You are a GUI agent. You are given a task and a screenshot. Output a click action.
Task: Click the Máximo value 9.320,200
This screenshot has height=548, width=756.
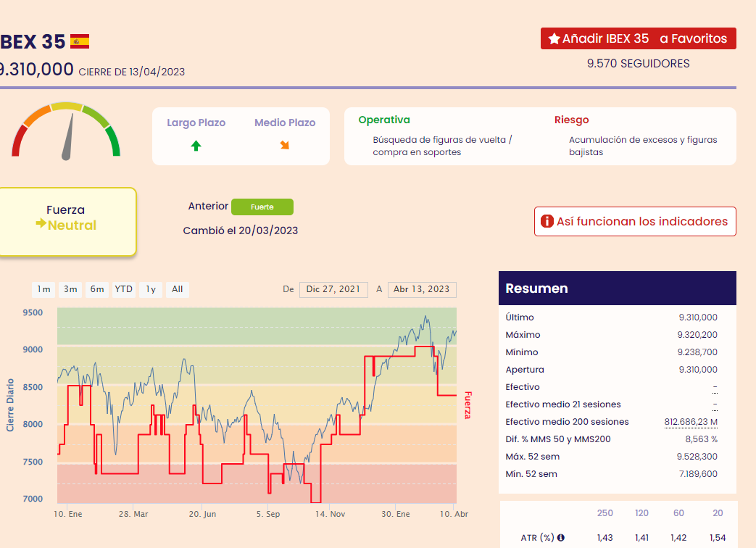[x=697, y=334]
